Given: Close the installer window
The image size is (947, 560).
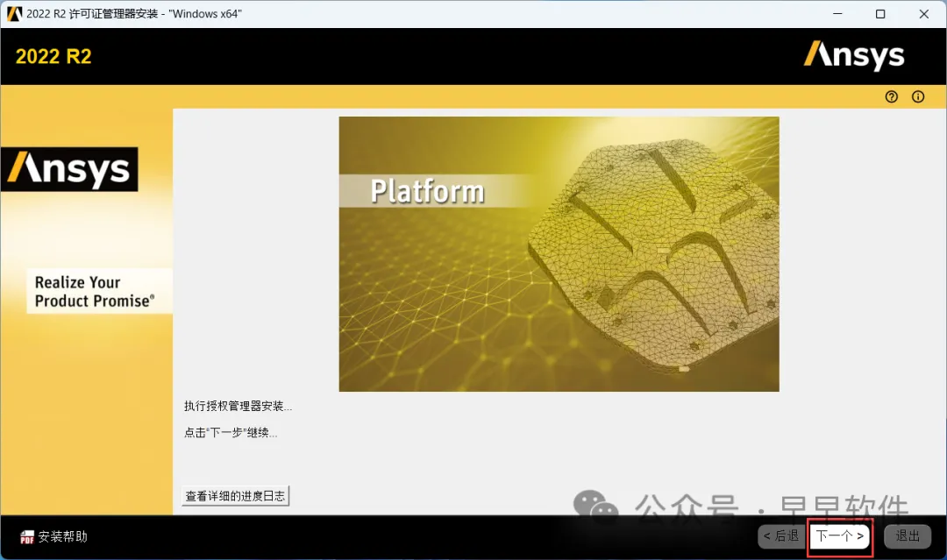Looking at the screenshot, I should pyautogui.click(x=923, y=14).
